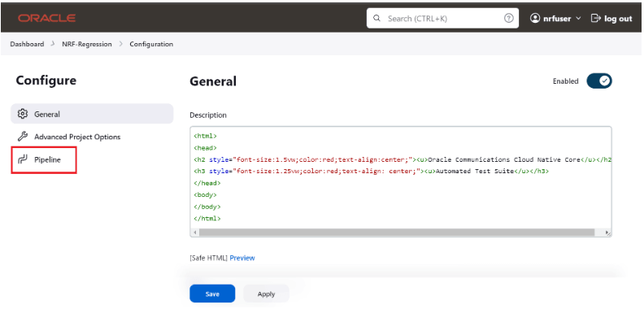
Task: Save the configuration
Action: pyautogui.click(x=212, y=294)
